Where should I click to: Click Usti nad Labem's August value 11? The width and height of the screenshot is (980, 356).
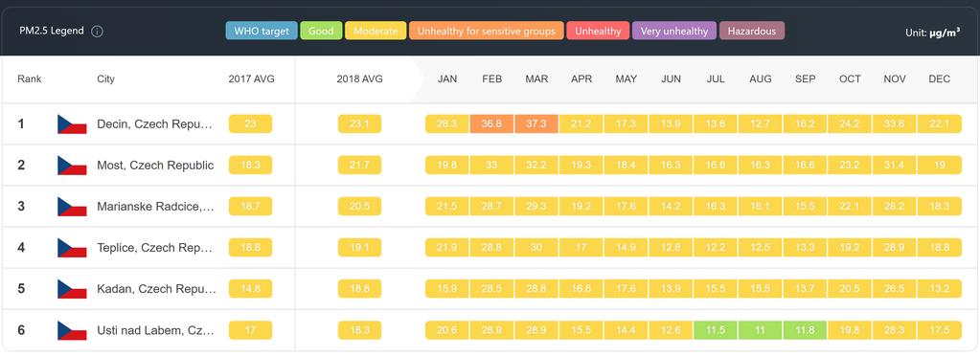pos(761,330)
